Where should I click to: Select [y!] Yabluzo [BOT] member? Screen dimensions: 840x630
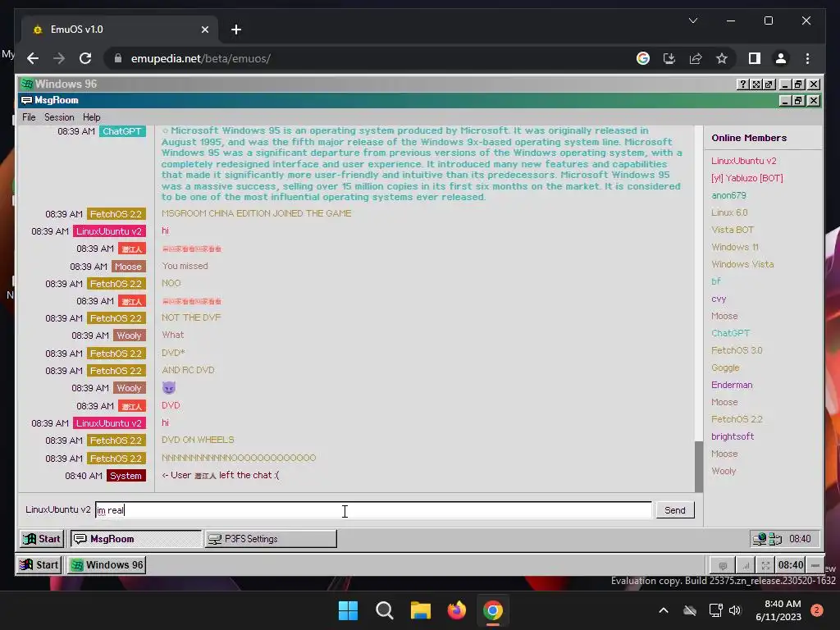tap(746, 178)
